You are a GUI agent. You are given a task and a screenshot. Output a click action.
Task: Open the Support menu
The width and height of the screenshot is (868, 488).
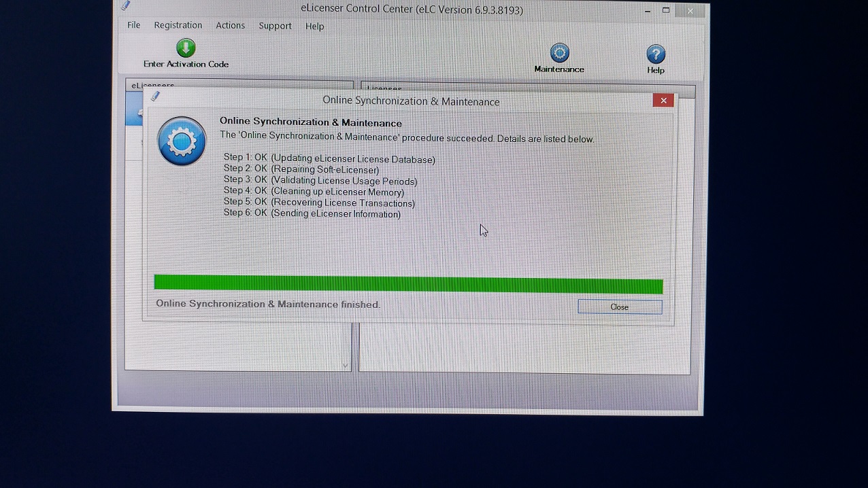point(275,26)
